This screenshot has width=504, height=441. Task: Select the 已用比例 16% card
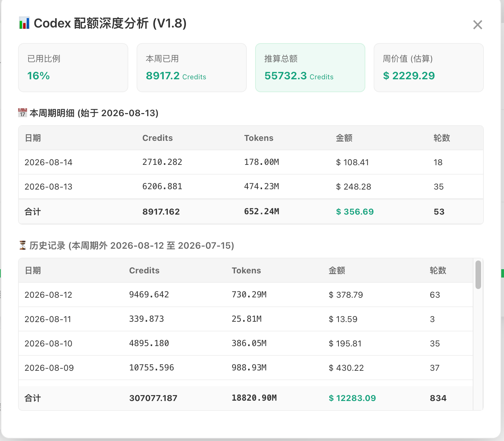pyautogui.click(x=73, y=67)
